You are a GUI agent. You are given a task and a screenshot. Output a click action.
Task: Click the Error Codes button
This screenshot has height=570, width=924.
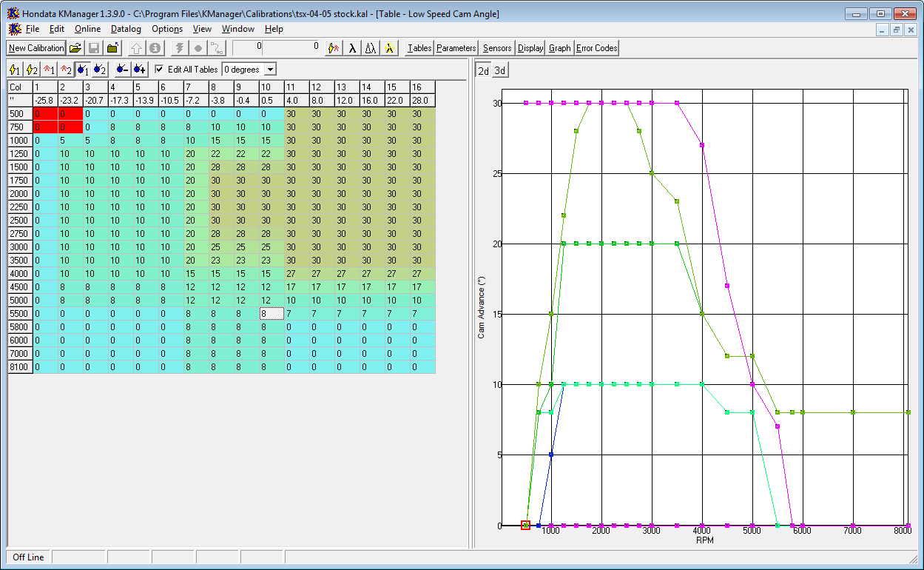click(x=596, y=48)
